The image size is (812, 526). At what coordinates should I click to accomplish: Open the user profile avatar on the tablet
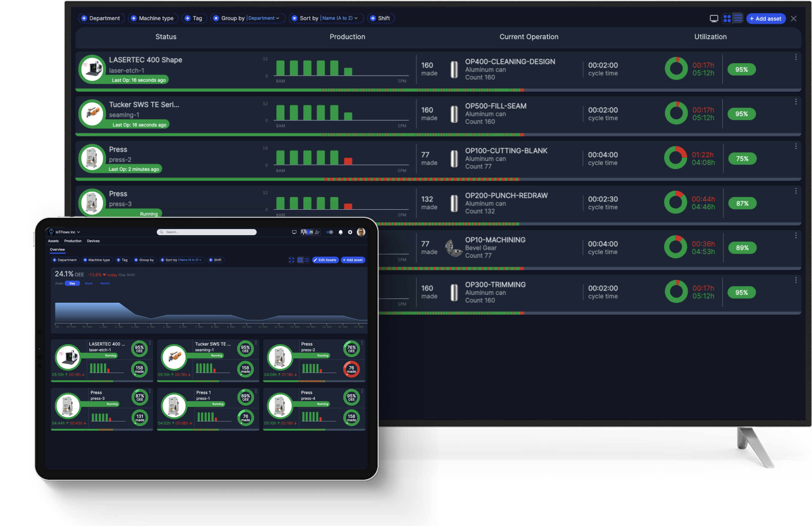361,232
